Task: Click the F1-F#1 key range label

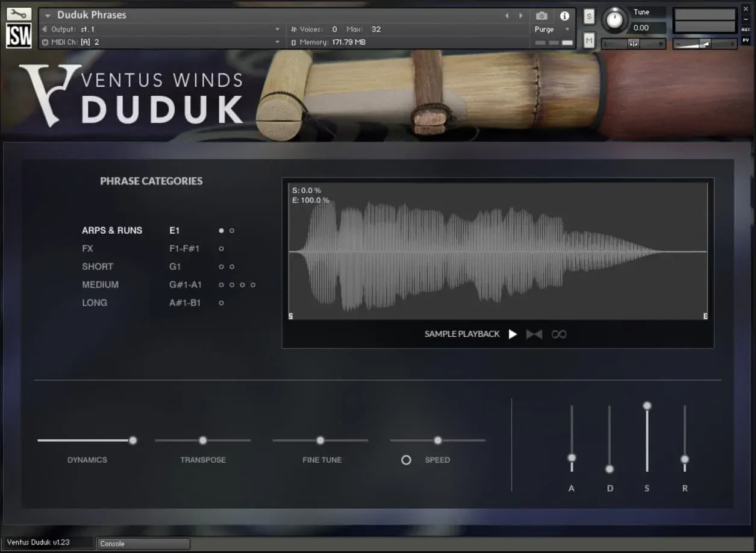Action: click(x=184, y=248)
